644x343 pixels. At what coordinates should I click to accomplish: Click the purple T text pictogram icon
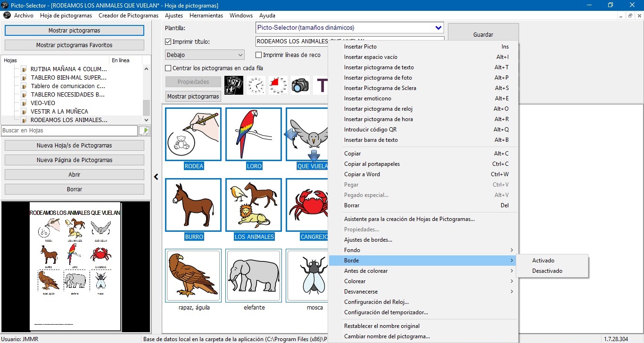point(322,85)
